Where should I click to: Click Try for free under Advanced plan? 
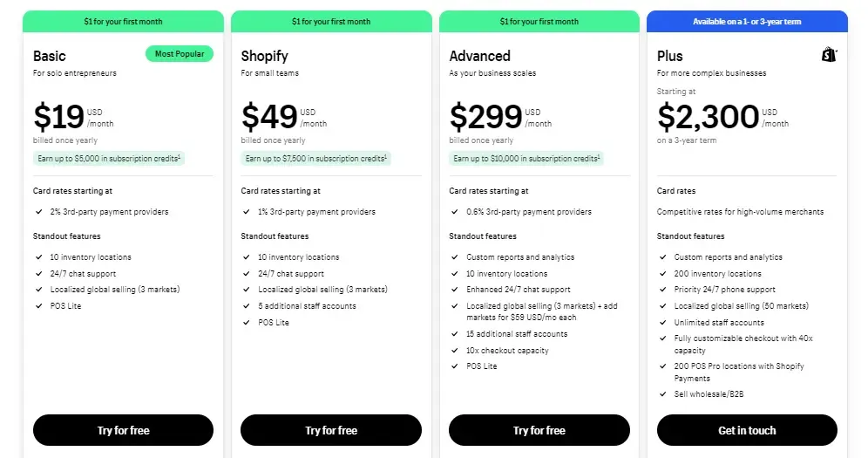539,430
